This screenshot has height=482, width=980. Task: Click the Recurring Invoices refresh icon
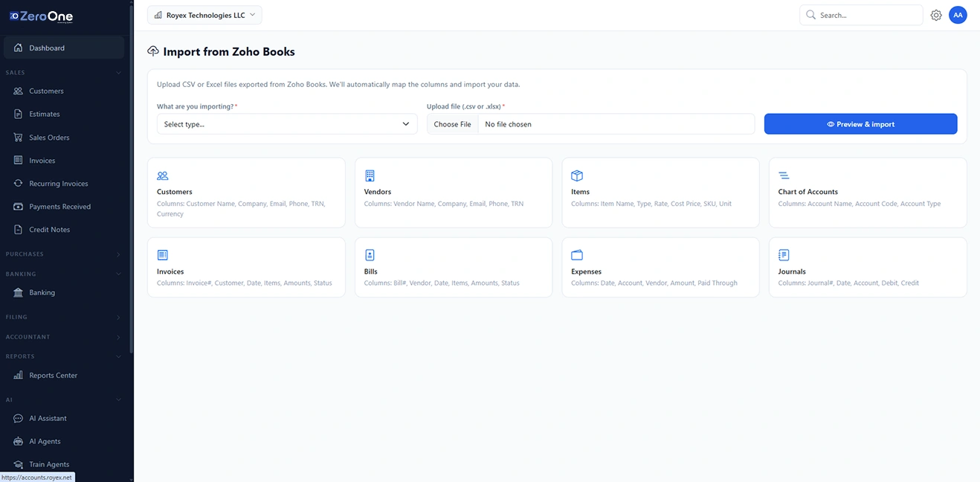click(18, 183)
